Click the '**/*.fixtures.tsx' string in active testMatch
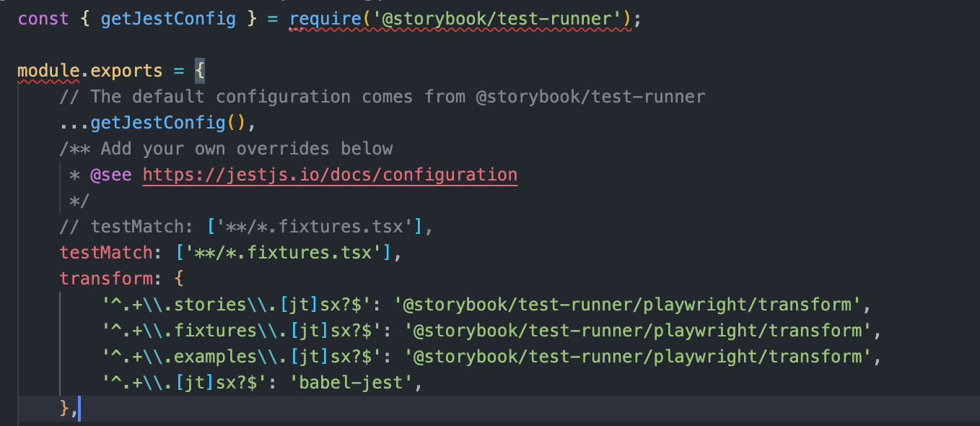This screenshot has height=426, width=980. coord(283,253)
